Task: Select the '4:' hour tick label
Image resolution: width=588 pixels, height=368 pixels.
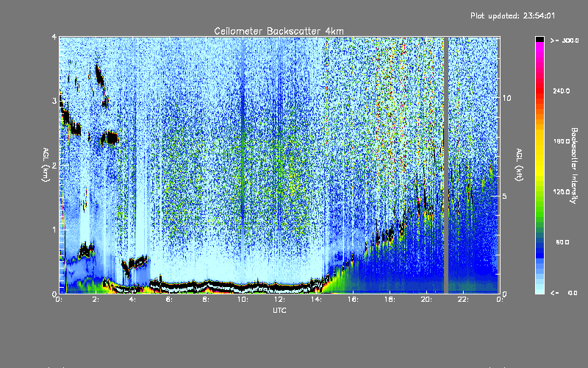Action: (132, 300)
